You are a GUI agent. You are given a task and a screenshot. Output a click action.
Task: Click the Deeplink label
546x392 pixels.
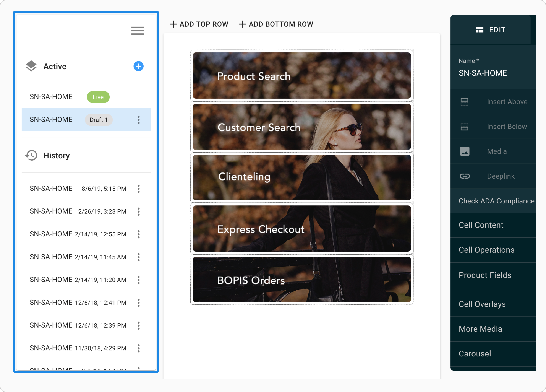pyautogui.click(x=501, y=176)
